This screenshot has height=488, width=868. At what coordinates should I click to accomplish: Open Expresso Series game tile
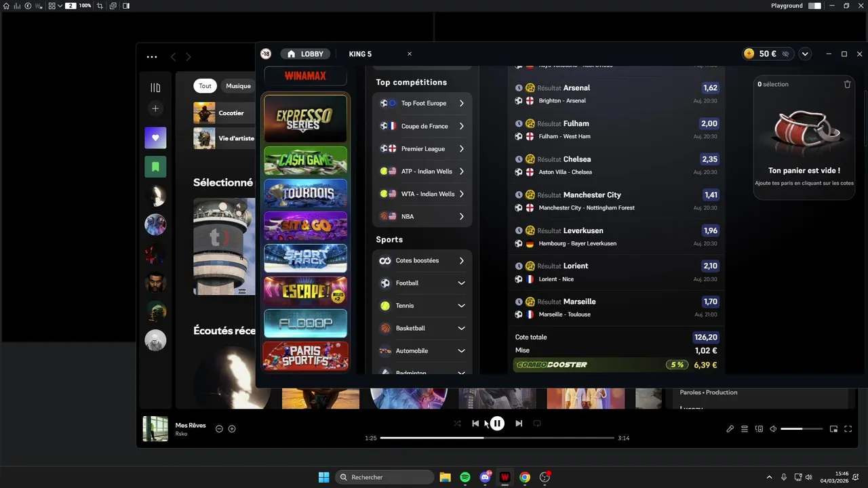(305, 118)
